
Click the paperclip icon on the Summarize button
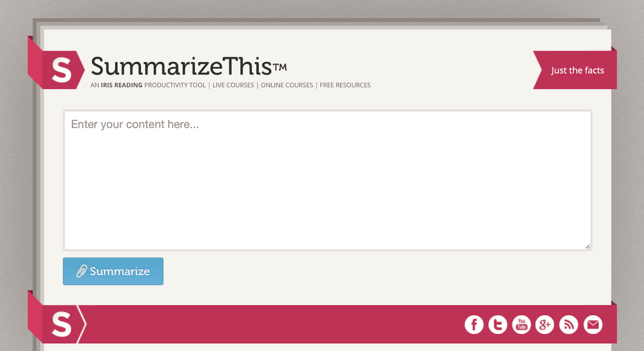82,271
